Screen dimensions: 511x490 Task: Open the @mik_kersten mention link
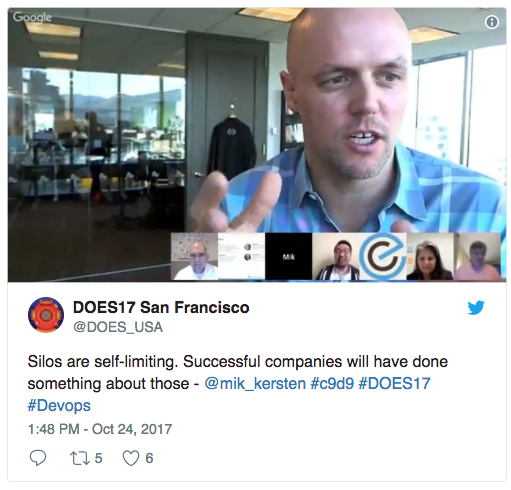255,383
